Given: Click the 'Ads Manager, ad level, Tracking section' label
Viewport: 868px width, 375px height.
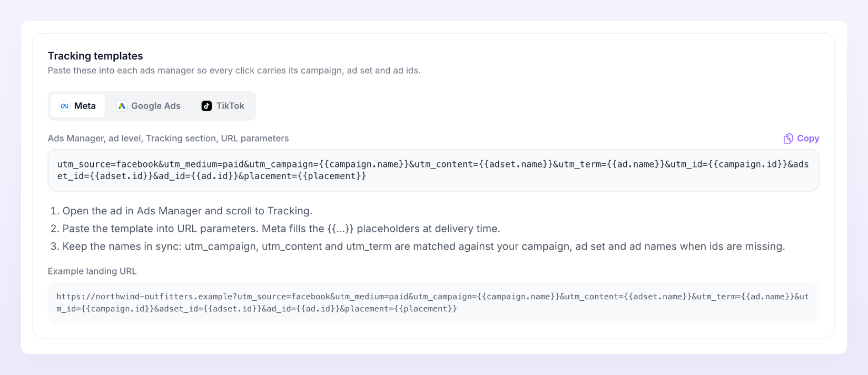Looking at the screenshot, I should pyautogui.click(x=168, y=139).
